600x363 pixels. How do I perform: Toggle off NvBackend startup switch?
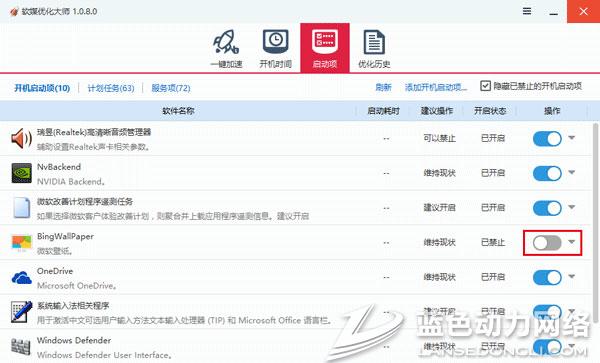coord(547,173)
